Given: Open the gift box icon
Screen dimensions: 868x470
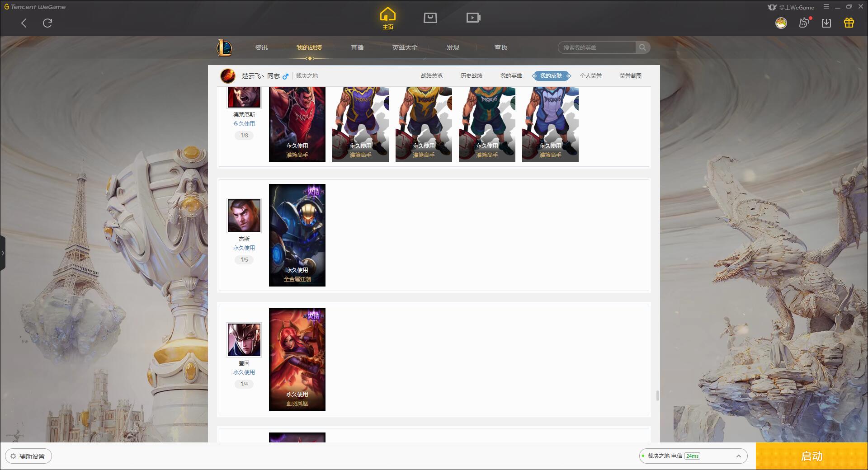Looking at the screenshot, I should point(849,23).
